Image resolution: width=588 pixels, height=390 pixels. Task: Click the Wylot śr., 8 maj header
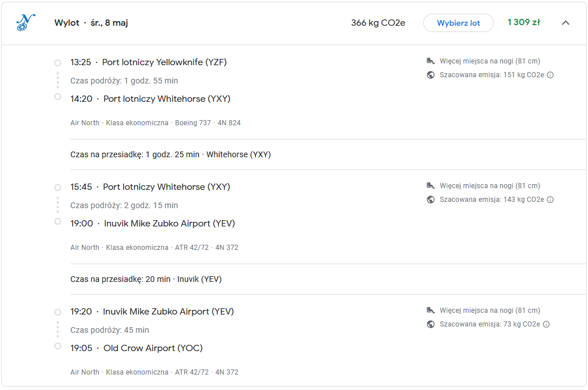point(91,23)
